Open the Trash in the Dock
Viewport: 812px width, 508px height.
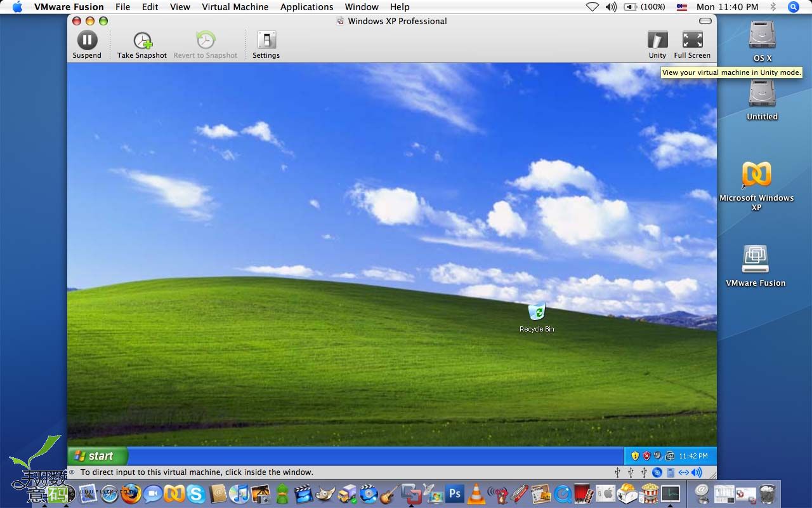(x=768, y=493)
